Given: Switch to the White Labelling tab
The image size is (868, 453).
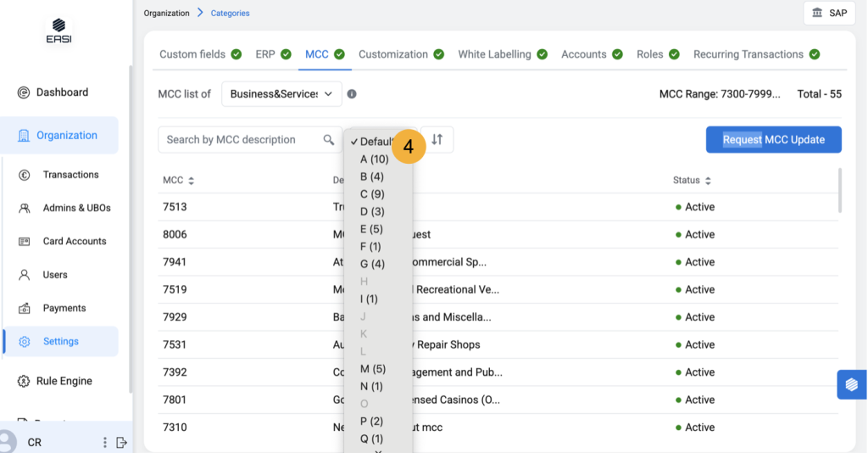Looking at the screenshot, I should (x=494, y=54).
